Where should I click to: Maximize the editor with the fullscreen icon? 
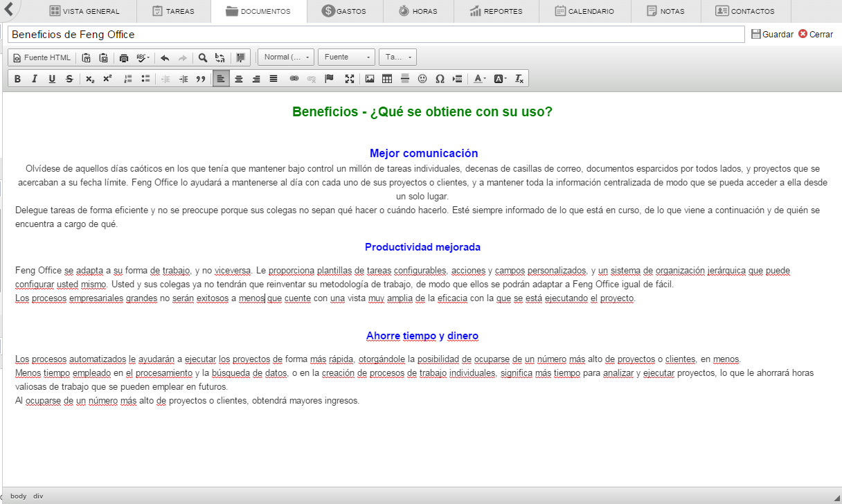coord(350,79)
